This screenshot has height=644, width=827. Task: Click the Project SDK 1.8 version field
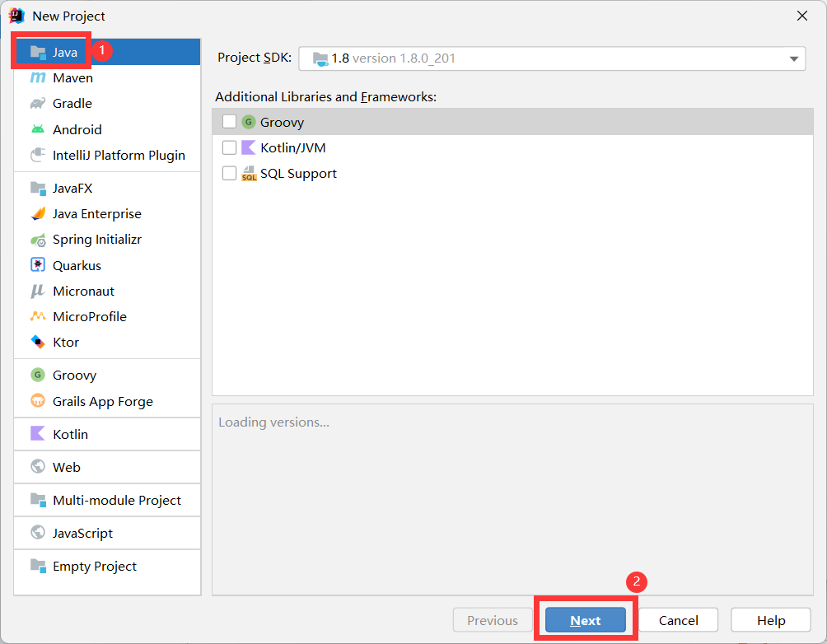pyautogui.click(x=552, y=58)
